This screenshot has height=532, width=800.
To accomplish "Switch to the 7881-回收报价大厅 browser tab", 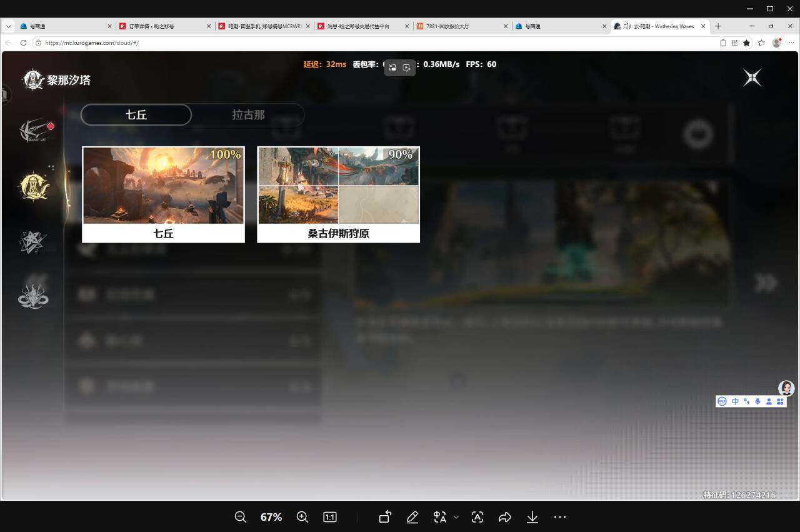I will (x=462, y=26).
